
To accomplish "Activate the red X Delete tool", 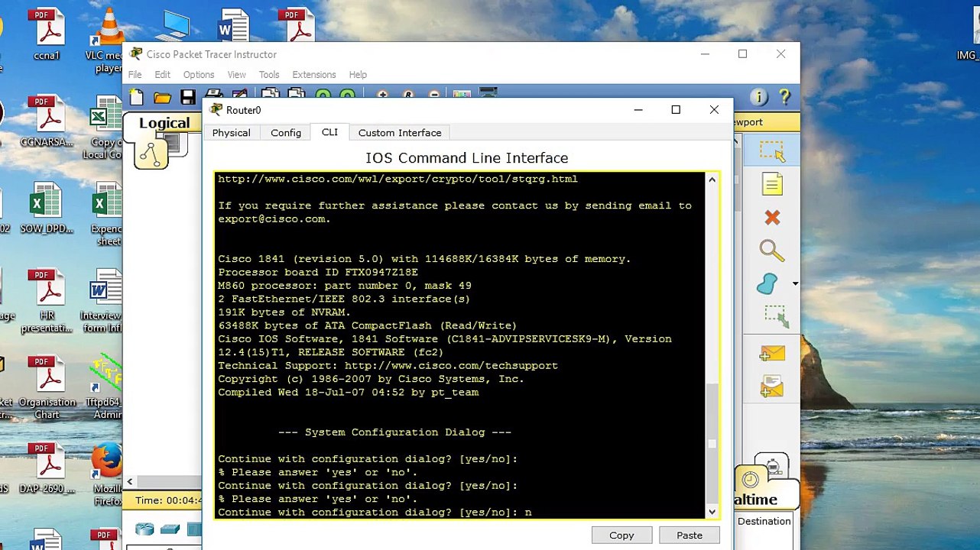I will click(x=772, y=218).
